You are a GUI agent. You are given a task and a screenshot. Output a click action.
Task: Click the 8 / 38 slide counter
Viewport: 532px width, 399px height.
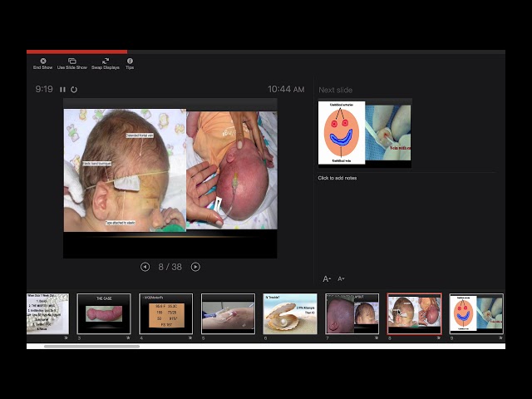point(170,267)
